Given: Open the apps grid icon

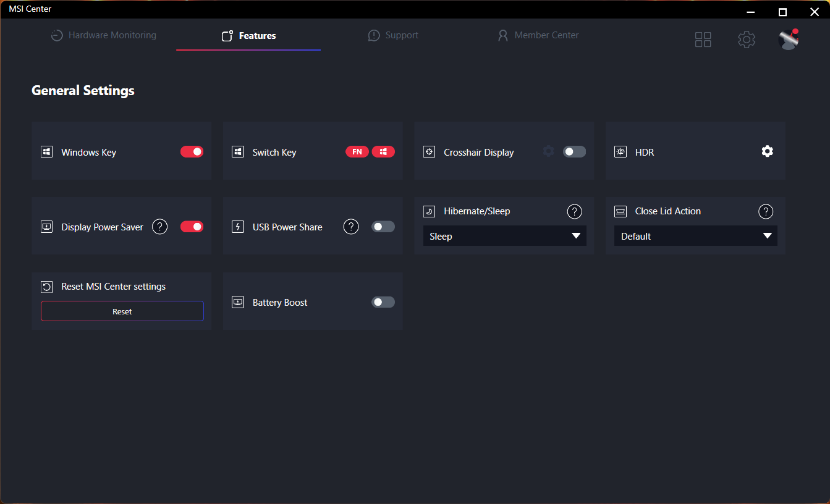Looking at the screenshot, I should click(703, 40).
